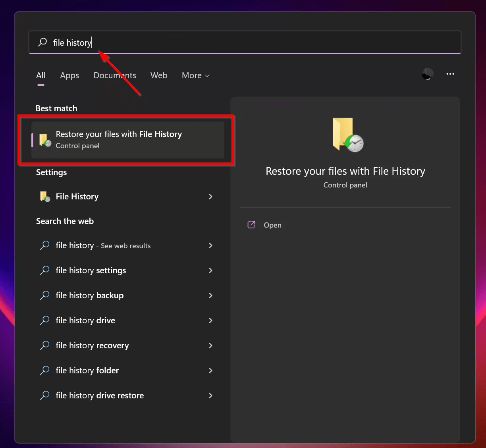486x448 pixels.
Task: Expand the More filters dropdown
Action: click(x=195, y=75)
